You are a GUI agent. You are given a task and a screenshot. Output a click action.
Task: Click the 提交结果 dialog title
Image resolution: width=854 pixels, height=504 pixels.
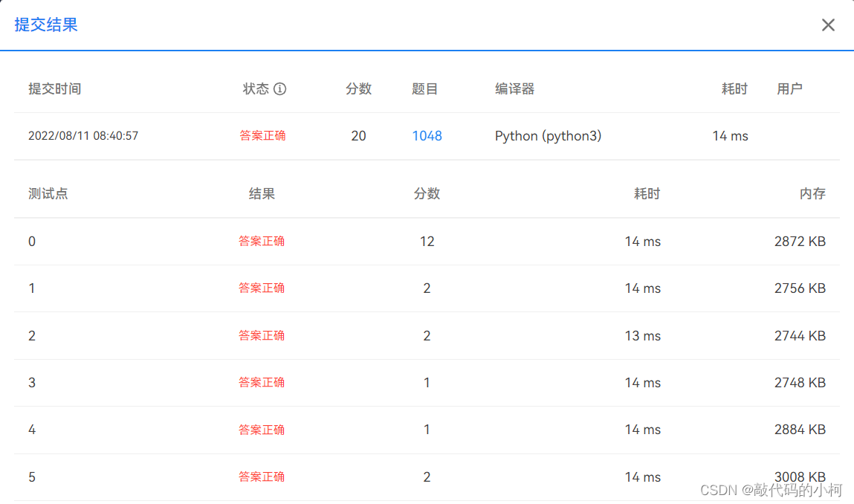[45, 25]
